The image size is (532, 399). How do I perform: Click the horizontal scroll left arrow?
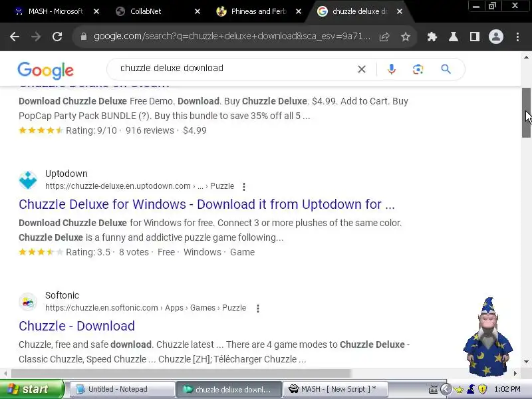coord(5,374)
